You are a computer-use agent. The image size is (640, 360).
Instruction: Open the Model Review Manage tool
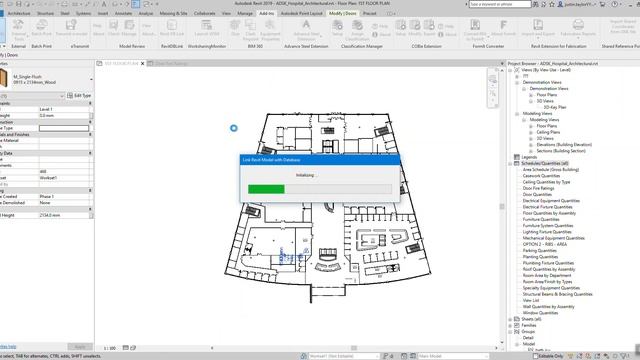129,28
